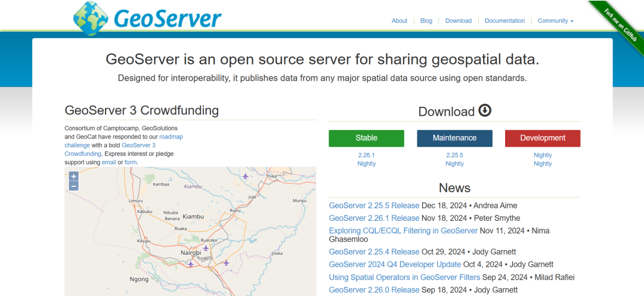Click the Ruiru label on the map

click(235, 211)
